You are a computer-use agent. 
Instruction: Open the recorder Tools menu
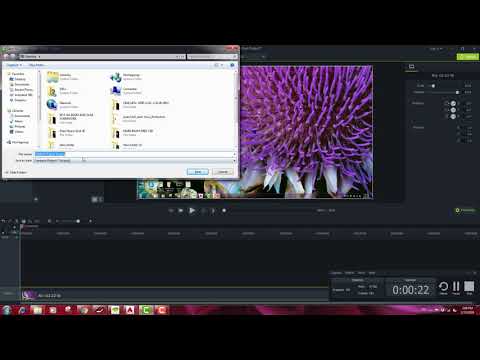(361, 273)
